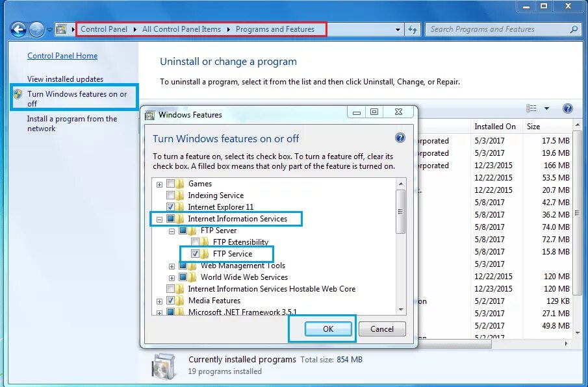Select the 17.5 MB size cell
The width and height of the screenshot is (588, 387).
pyautogui.click(x=556, y=141)
